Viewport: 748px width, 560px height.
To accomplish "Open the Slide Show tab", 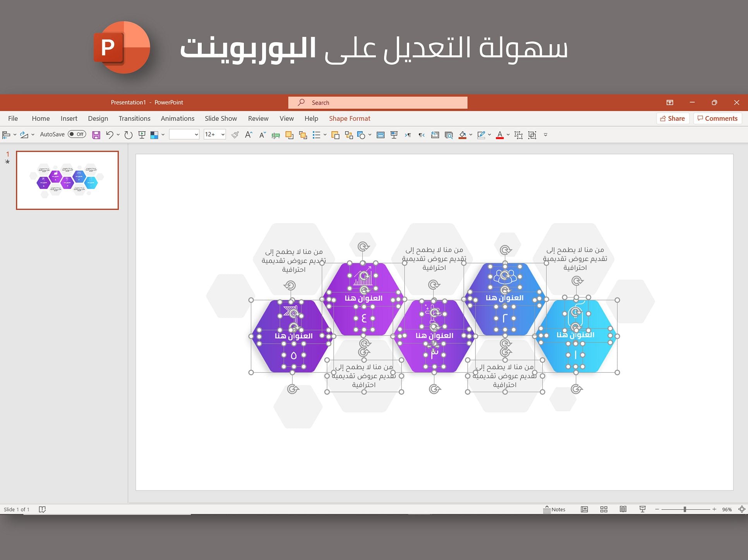I will [x=221, y=118].
